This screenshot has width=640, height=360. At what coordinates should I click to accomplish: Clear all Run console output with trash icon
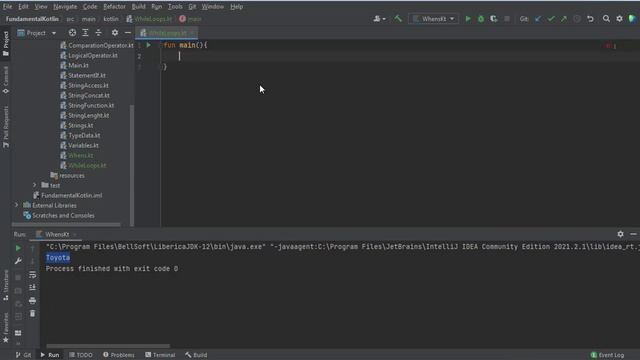pos(33,313)
